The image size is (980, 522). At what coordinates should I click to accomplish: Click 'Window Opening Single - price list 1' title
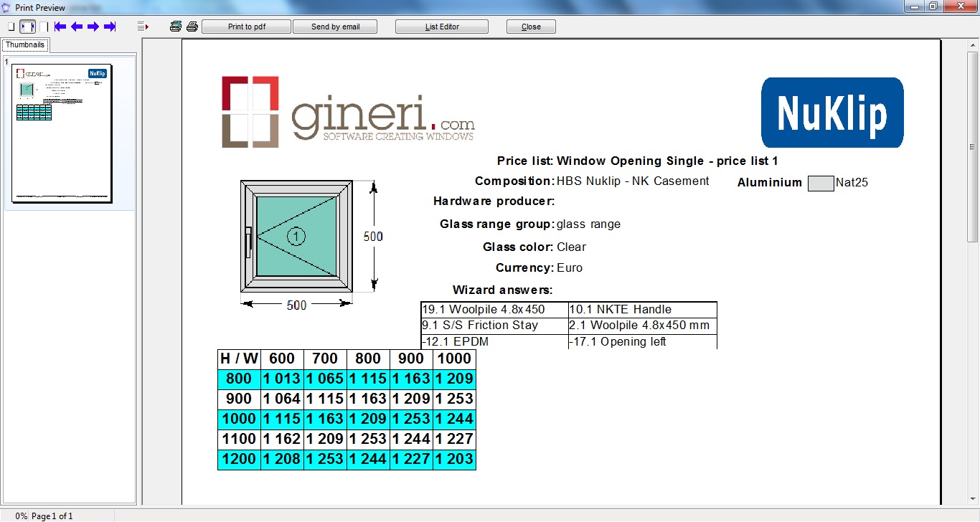(x=667, y=161)
